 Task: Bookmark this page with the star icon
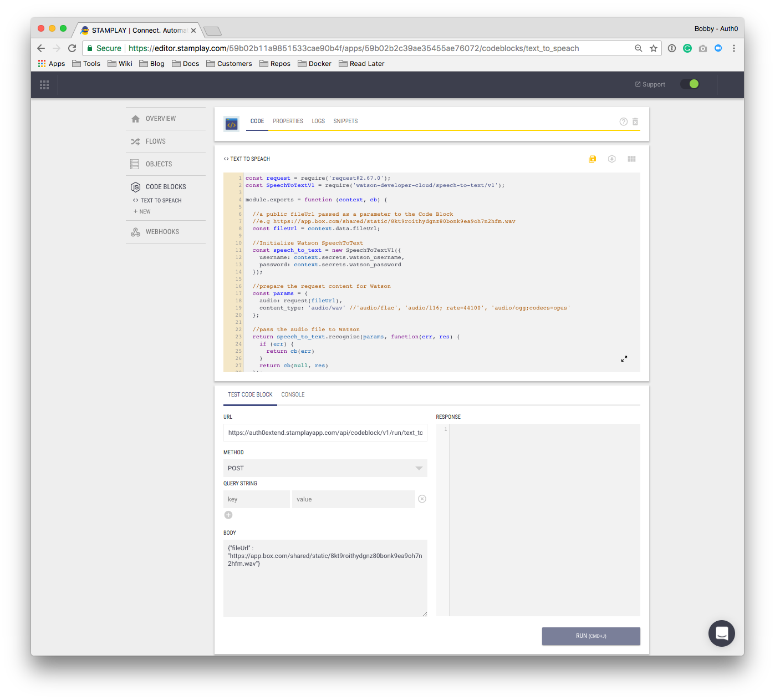click(654, 48)
